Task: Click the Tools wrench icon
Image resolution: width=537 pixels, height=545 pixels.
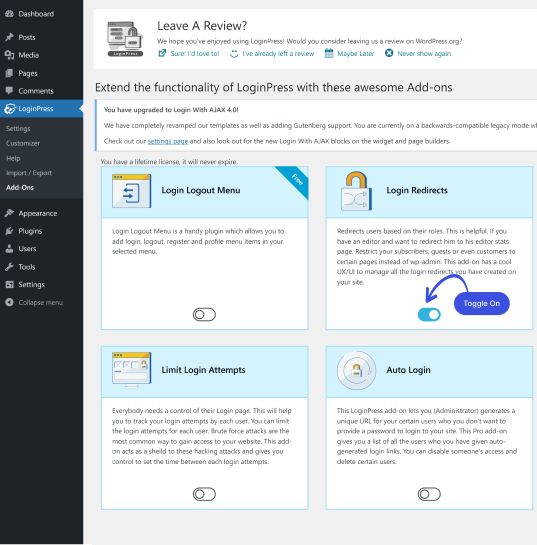Action: click(9, 267)
